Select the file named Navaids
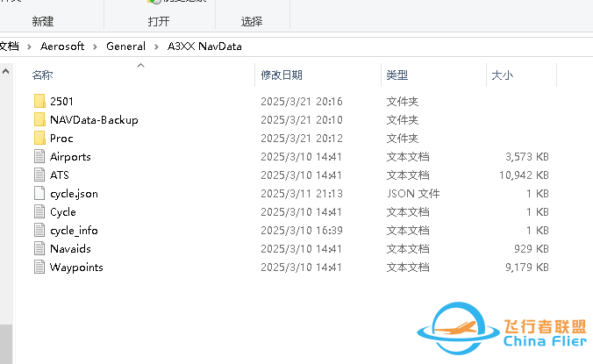 [x=70, y=249]
